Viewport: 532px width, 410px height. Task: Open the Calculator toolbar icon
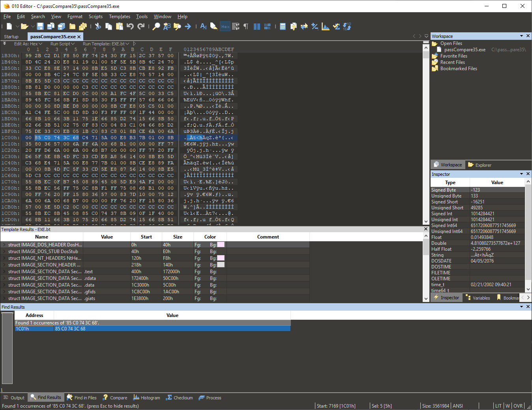click(283, 26)
